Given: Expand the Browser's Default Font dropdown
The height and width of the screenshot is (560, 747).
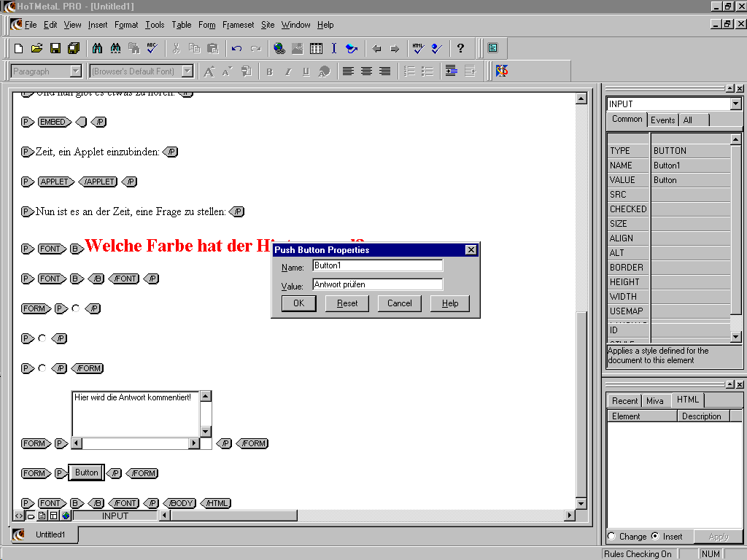Looking at the screenshot, I should (x=187, y=71).
